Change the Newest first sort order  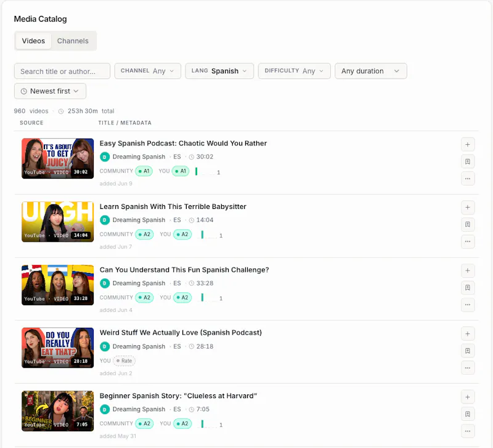[x=50, y=91]
